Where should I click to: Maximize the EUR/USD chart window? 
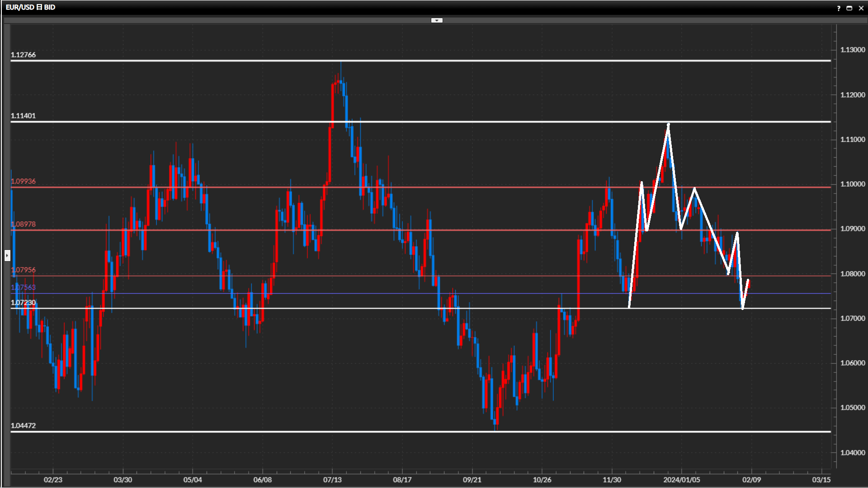[849, 8]
